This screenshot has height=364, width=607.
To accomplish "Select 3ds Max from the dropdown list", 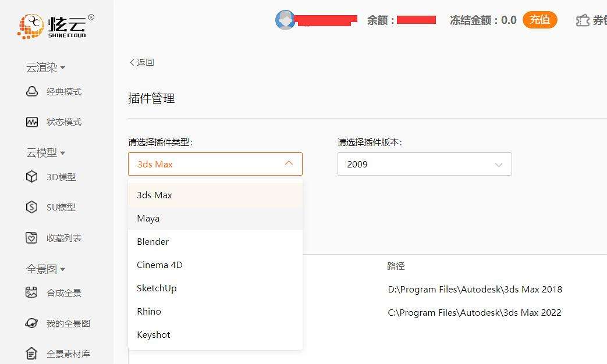I will click(x=215, y=195).
